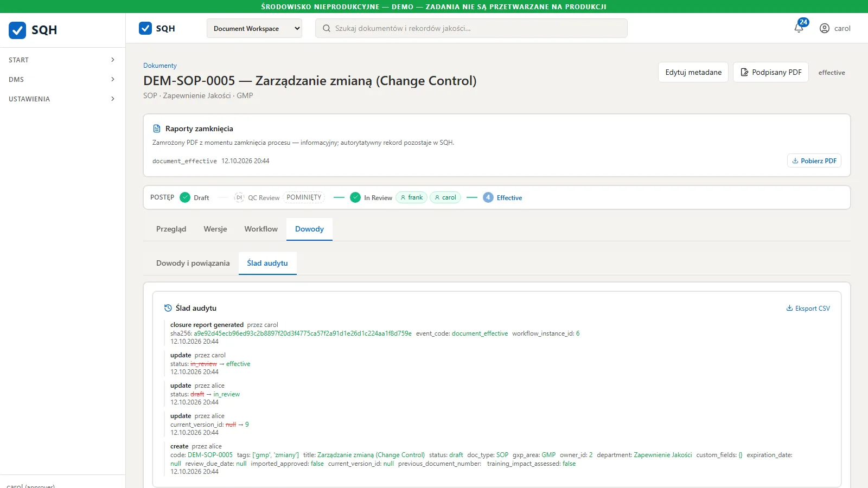Click the in_review new status value

[x=226, y=394]
